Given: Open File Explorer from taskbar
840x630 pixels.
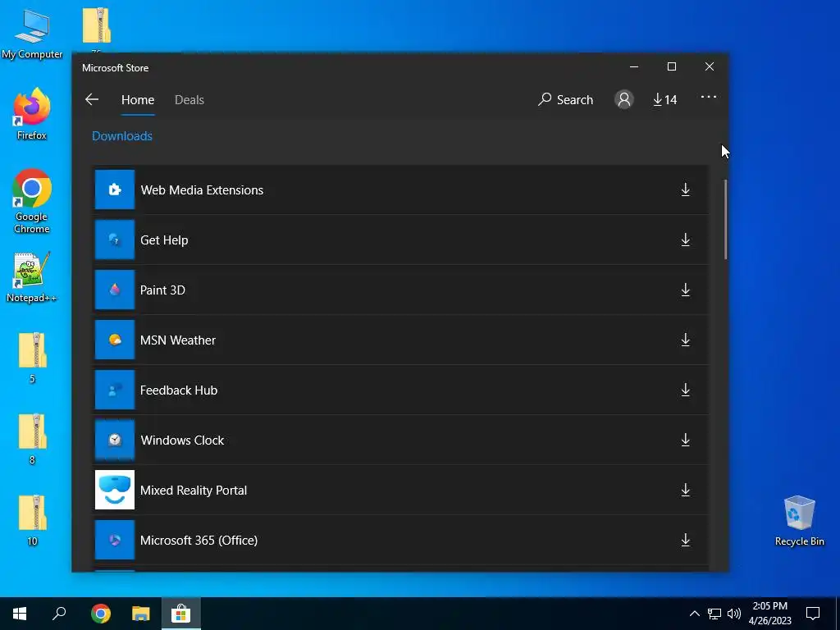Looking at the screenshot, I should (x=141, y=614).
